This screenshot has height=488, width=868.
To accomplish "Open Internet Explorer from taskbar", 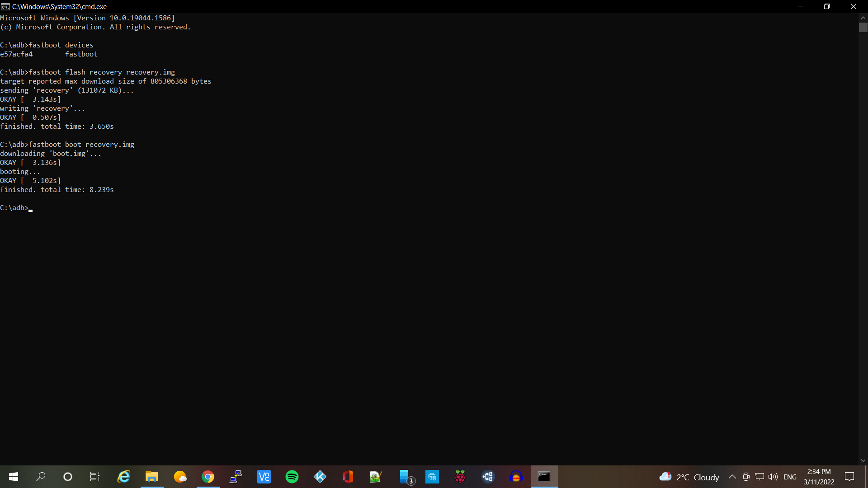I will click(x=123, y=477).
